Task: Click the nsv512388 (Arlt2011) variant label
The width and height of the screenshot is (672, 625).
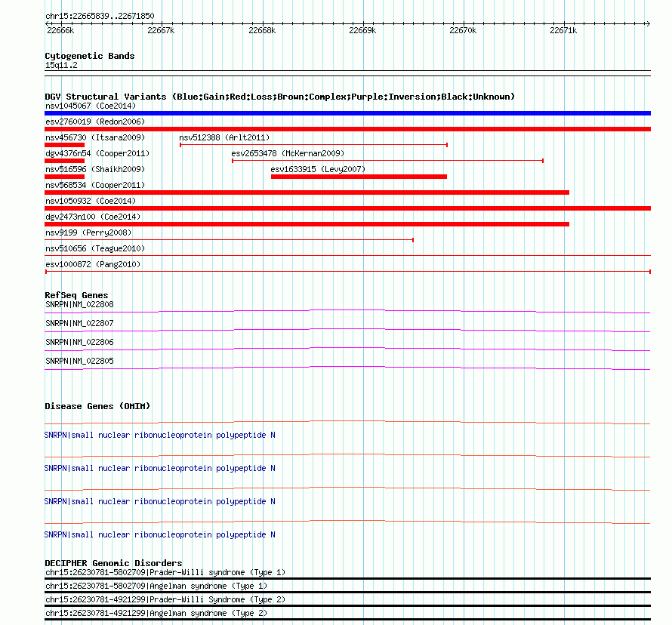Action: [x=224, y=137]
